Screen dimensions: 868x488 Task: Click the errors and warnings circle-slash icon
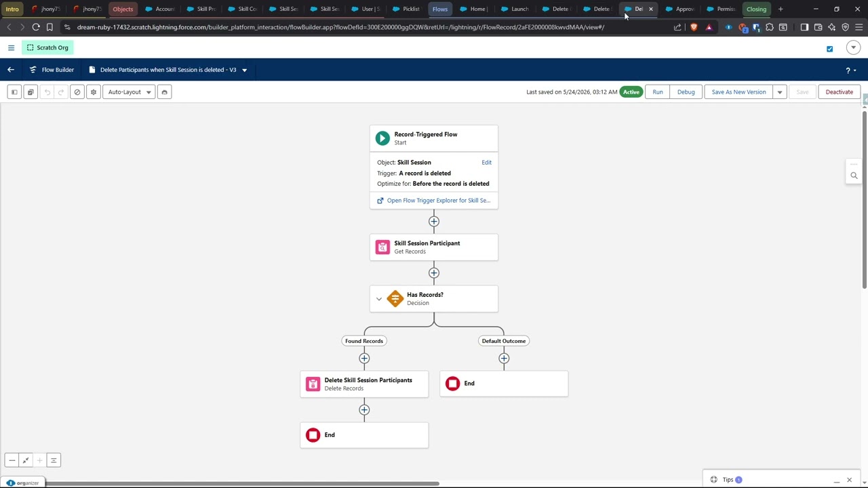coord(77,92)
